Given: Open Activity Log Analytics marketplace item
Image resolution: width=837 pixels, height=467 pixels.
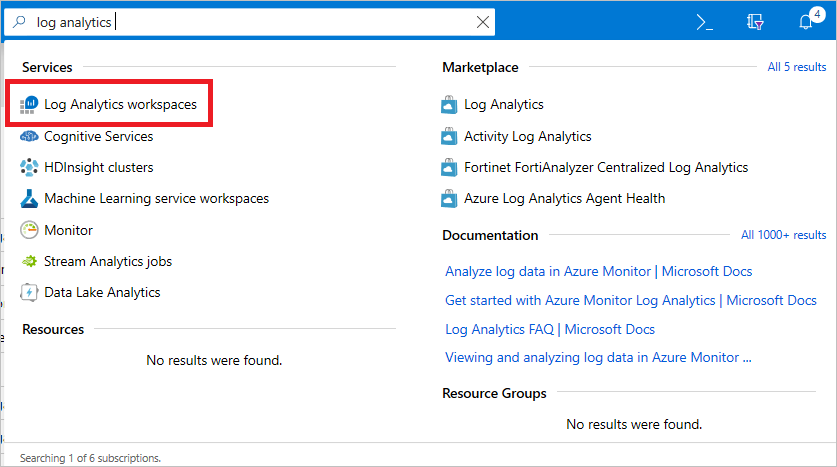Looking at the screenshot, I should (x=528, y=137).
